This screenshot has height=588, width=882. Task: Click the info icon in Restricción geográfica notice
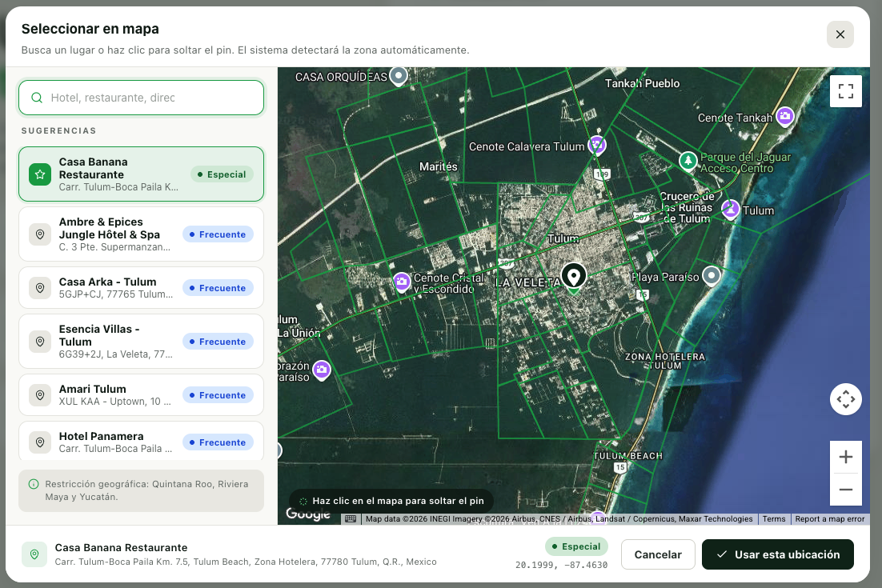pyautogui.click(x=34, y=484)
